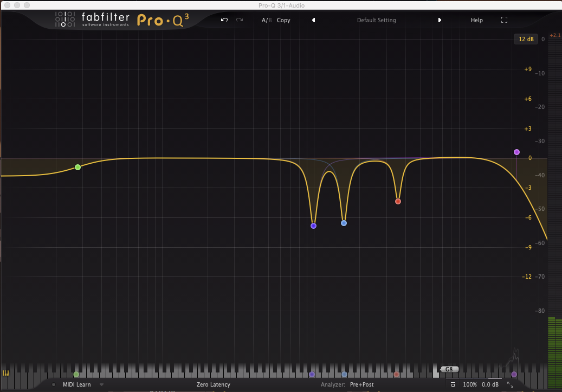Open the Pre+Post analyzer settings
Image resolution: width=562 pixels, height=392 pixels.
[x=361, y=384]
